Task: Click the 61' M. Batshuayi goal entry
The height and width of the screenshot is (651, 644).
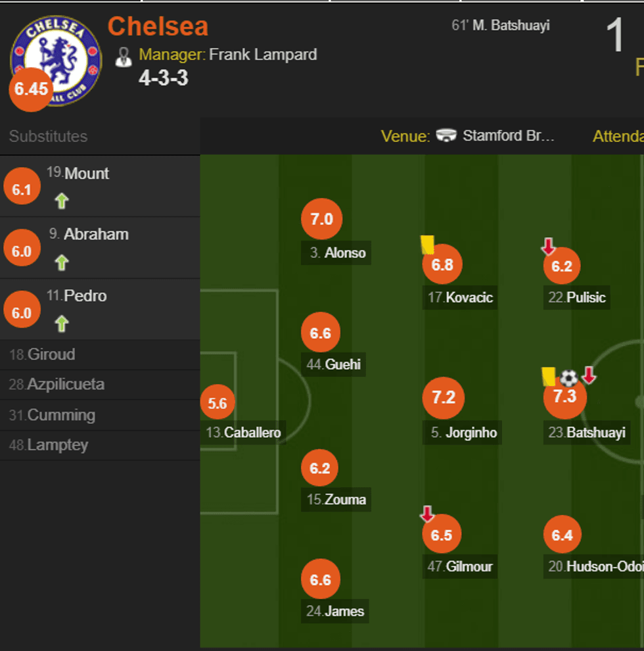Action: coord(501,26)
